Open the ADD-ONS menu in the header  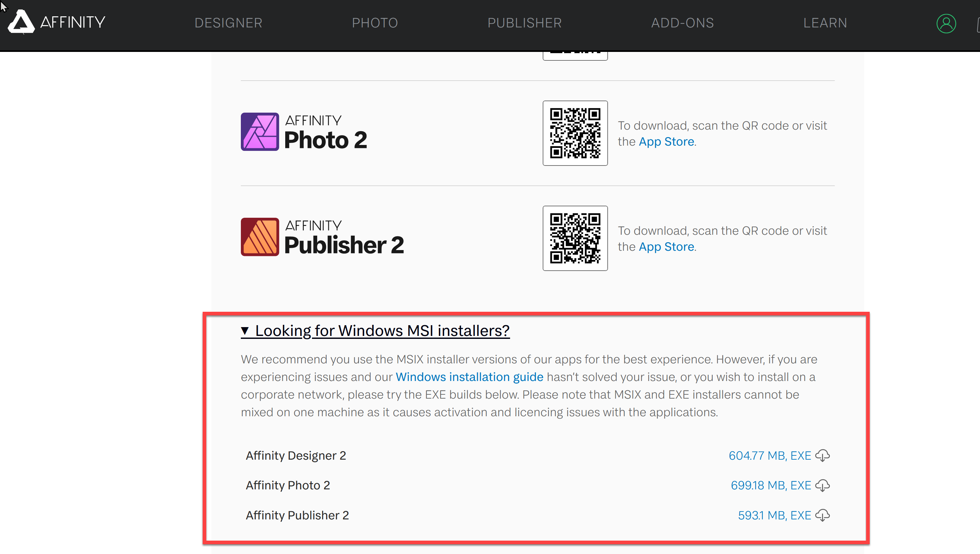tap(682, 23)
